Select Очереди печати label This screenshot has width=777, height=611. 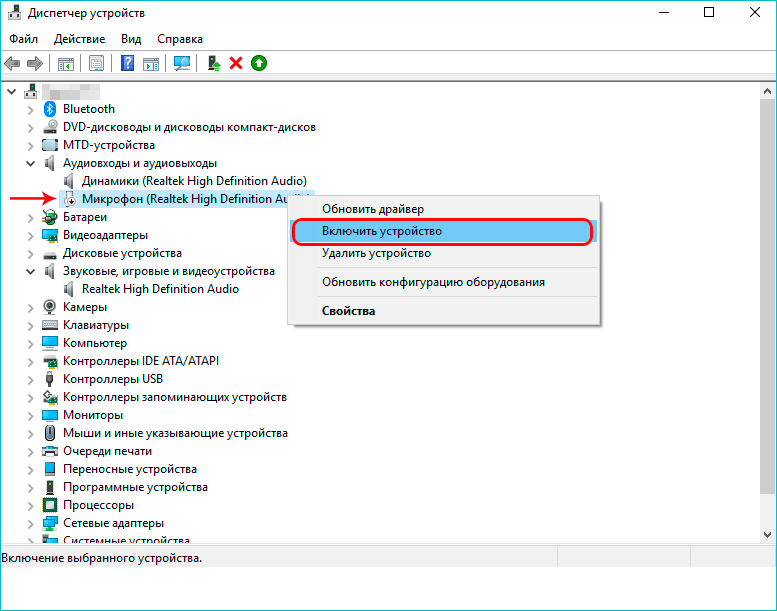click(x=107, y=451)
